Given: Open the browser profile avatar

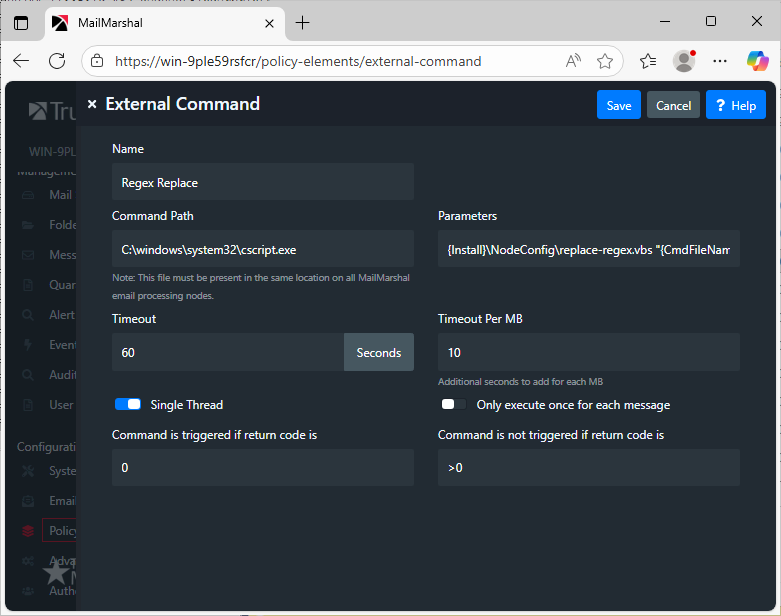Looking at the screenshot, I should 684,61.
